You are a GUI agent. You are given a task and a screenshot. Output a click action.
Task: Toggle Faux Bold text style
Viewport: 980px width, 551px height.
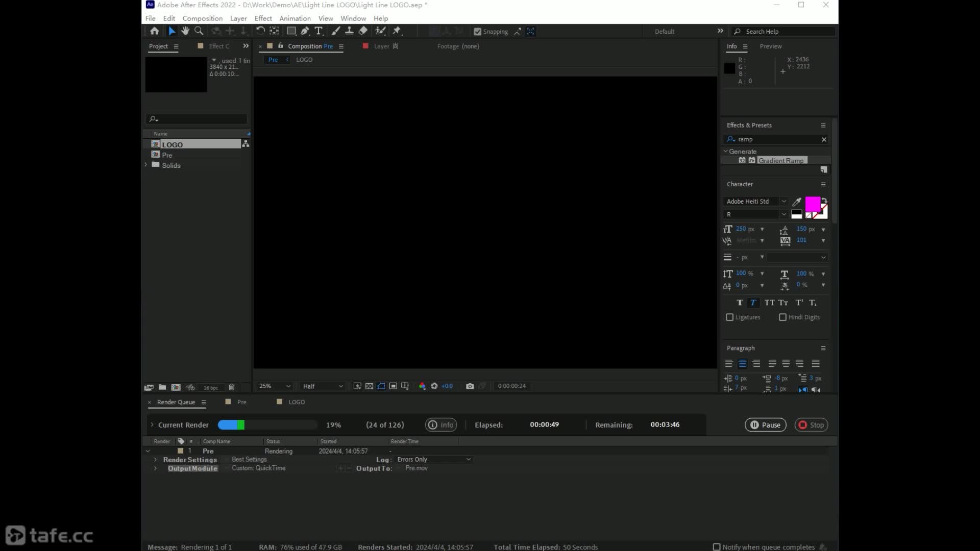pos(740,303)
